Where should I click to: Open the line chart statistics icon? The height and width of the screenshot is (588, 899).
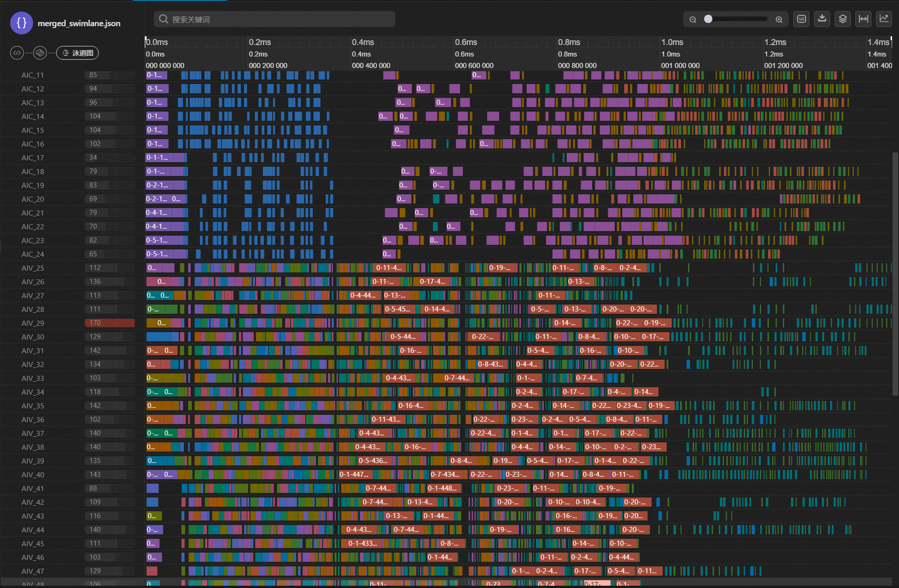pyautogui.click(x=884, y=19)
